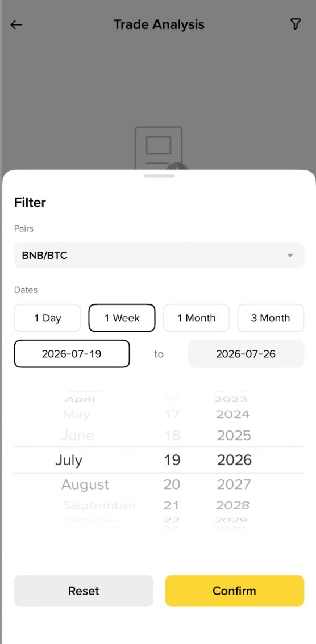Tap the bottom sheet drag handle
The image size is (316, 644).
[159, 176]
